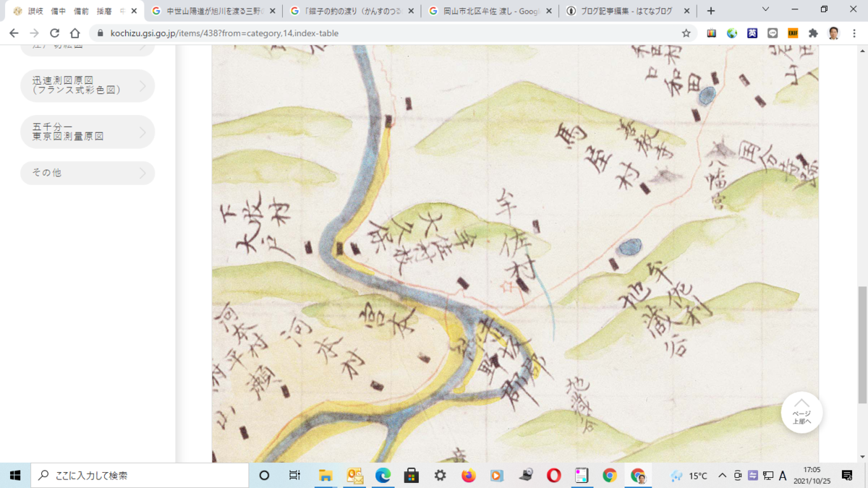
Task: Open the notification center icon
Action: point(848,475)
